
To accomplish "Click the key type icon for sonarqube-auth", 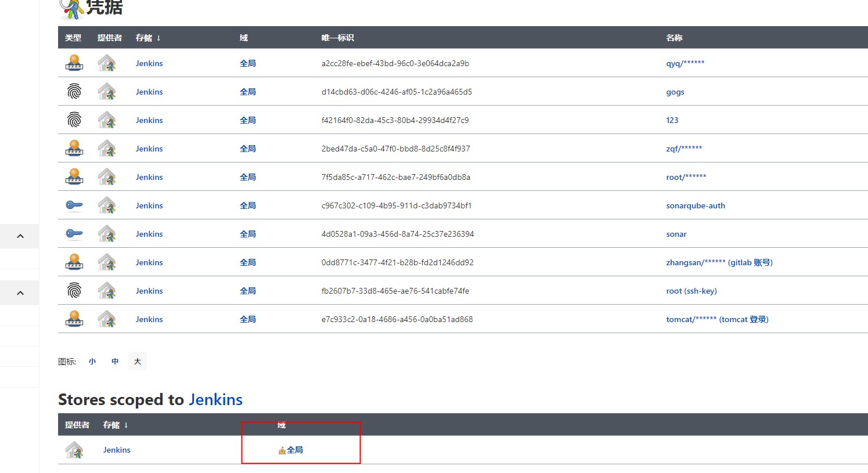I will (74, 205).
